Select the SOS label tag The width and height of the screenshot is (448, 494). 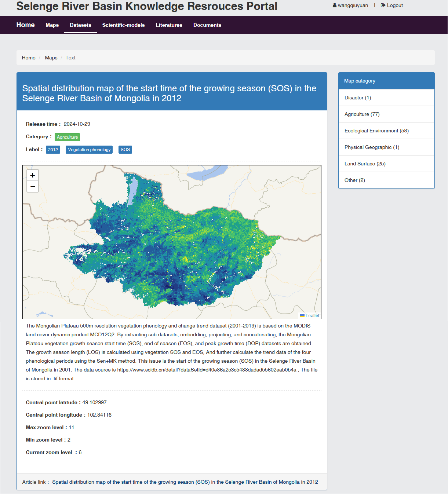(x=125, y=150)
